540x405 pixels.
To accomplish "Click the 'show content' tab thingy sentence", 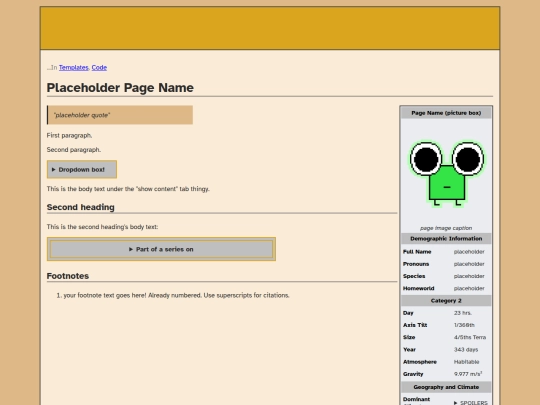I will pyautogui.click(x=128, y=189).
